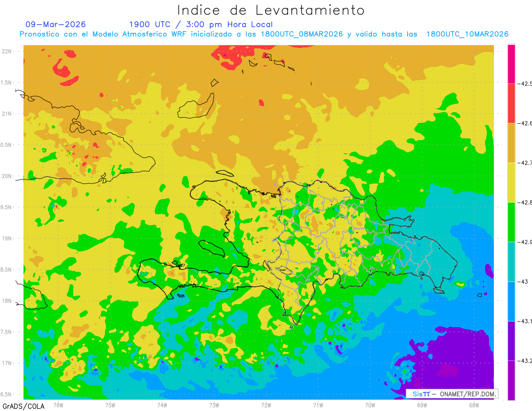532x411 pixels.
Task: Select the colorbar value "-42.8"
Action: tap(524, 202)
